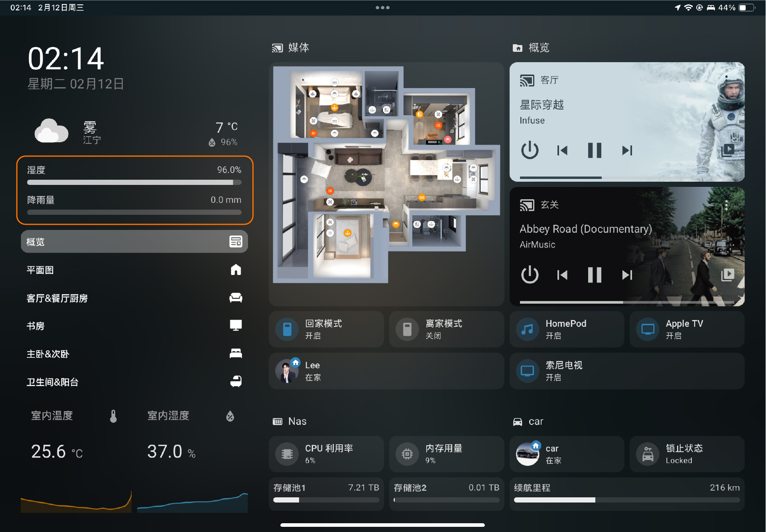Viewport: 766px width, 532px height.
Task: Click the bathtub icon for 卫生间&阳台
Action: click(x=236, y=381)
